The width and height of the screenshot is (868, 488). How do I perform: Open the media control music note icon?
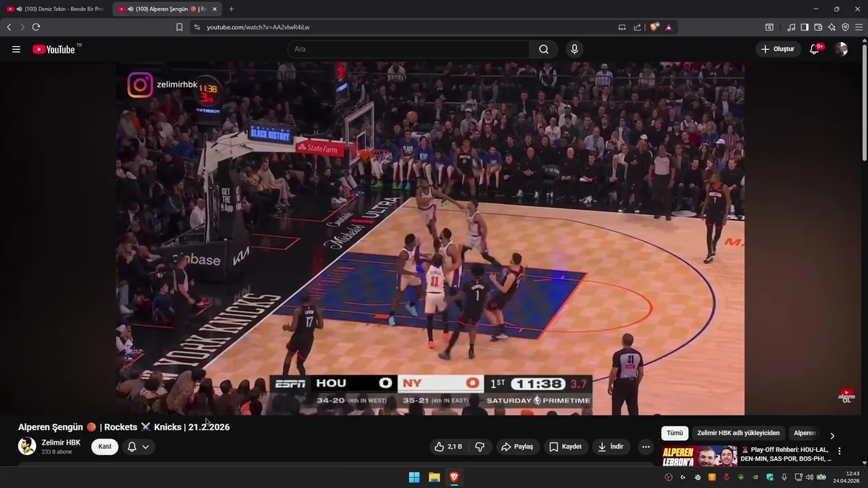(x=791, y=27)
